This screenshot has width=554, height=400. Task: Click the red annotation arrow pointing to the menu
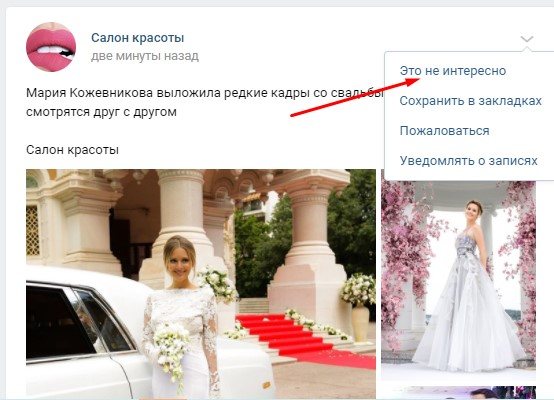pyautogui.click(x=355, y=97)
